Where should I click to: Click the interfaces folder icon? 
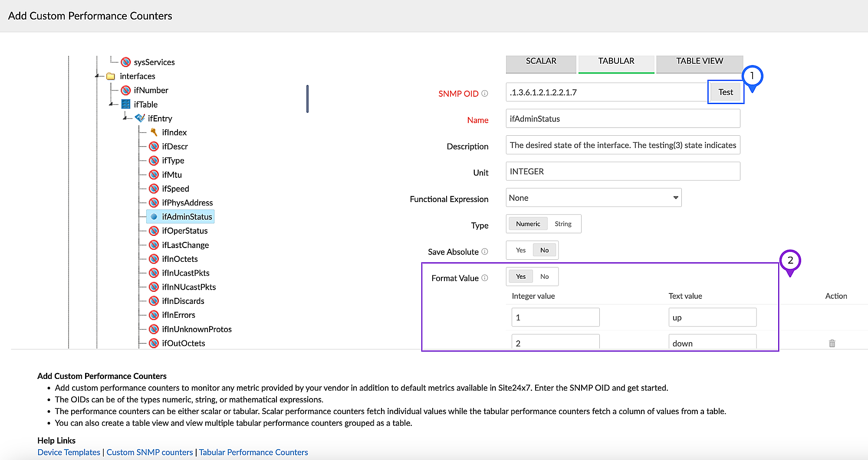(111, 76)
